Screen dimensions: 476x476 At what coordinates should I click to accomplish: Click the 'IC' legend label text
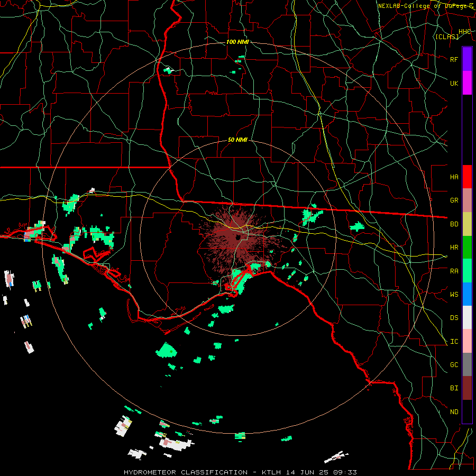tap(454, 341)
